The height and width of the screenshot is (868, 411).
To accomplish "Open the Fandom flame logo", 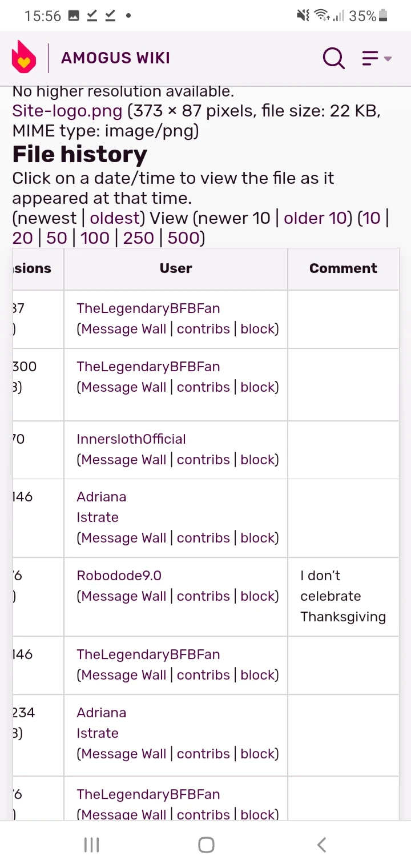I will tap(23, 57).
